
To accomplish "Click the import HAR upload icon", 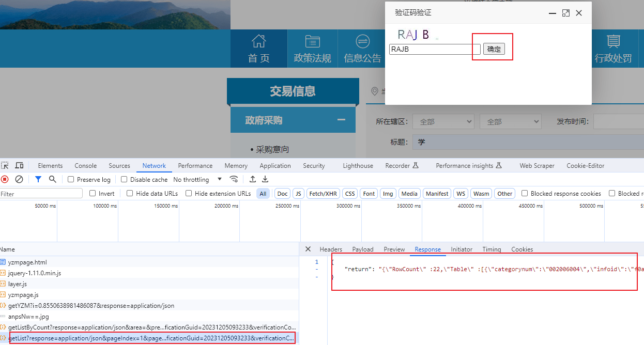I will (x=253, y=179).
